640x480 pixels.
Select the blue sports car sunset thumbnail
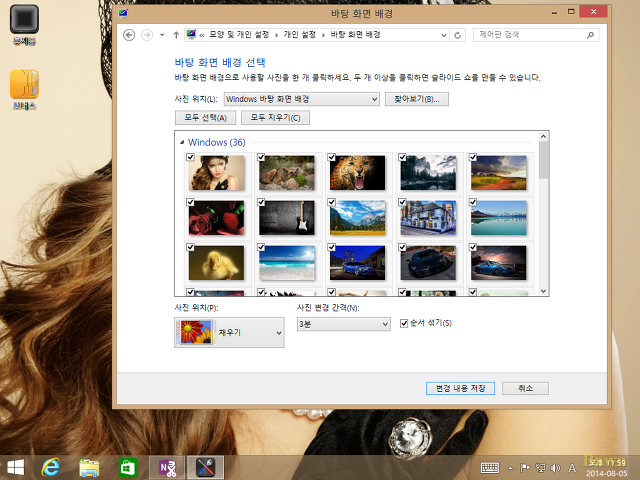click(x=499, y=262)
